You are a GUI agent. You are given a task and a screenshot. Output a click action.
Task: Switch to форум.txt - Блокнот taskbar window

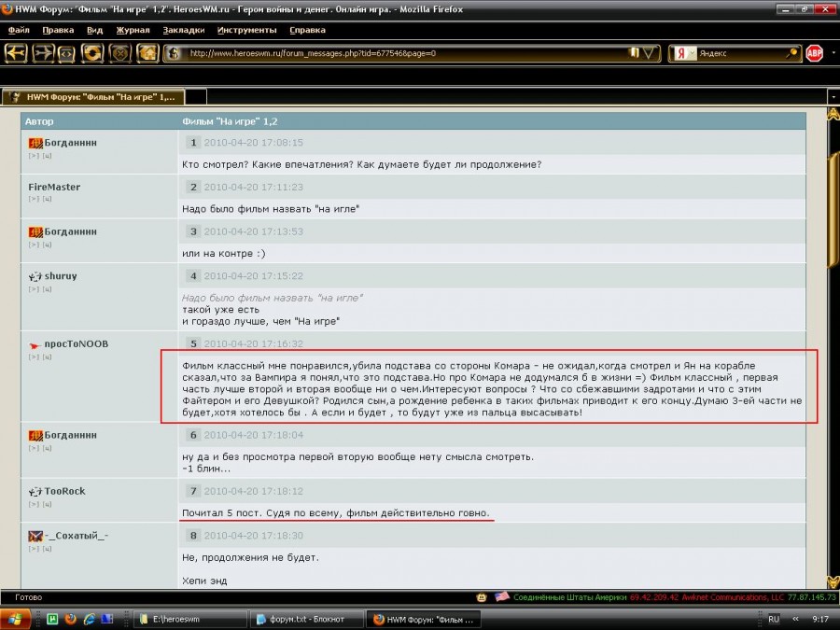point(306,620)
